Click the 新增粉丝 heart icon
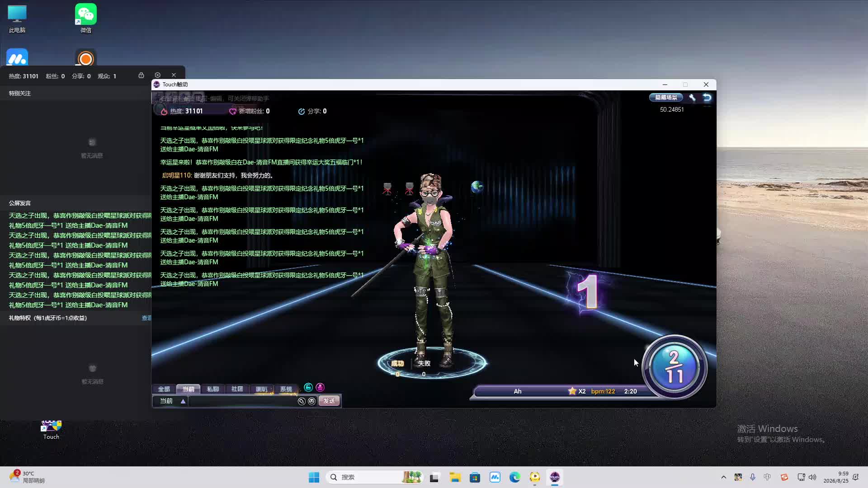868x488 pixels. (233, 111)
